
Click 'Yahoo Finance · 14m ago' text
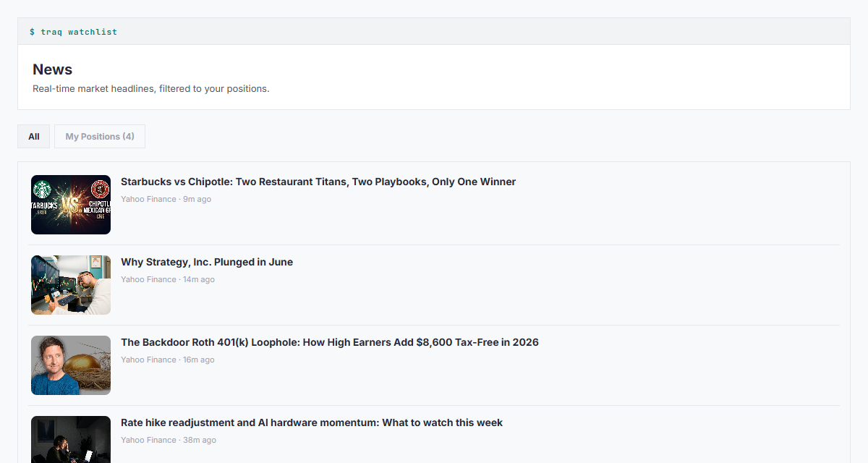pos(168,279)
